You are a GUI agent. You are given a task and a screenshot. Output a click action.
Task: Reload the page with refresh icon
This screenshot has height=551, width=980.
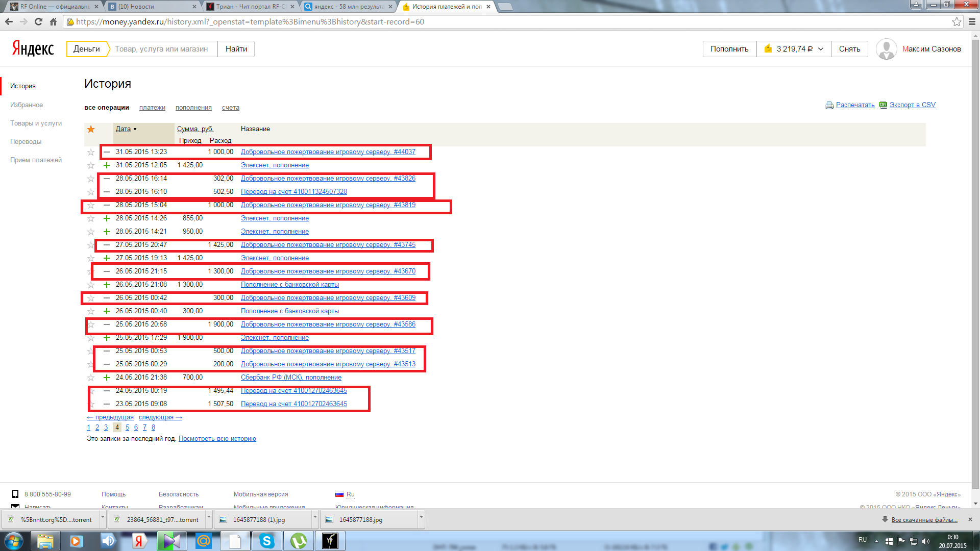[x=38, y=21]
